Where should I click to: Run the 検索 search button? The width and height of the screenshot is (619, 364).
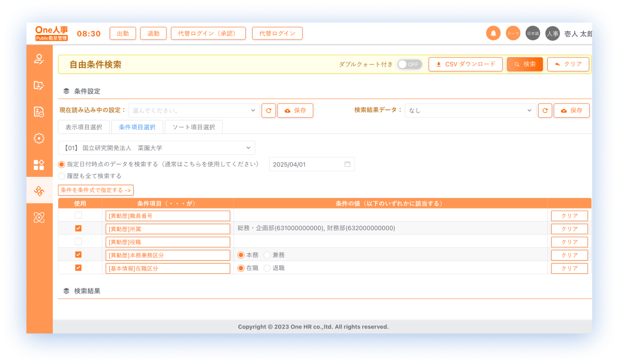click(525, 64)
